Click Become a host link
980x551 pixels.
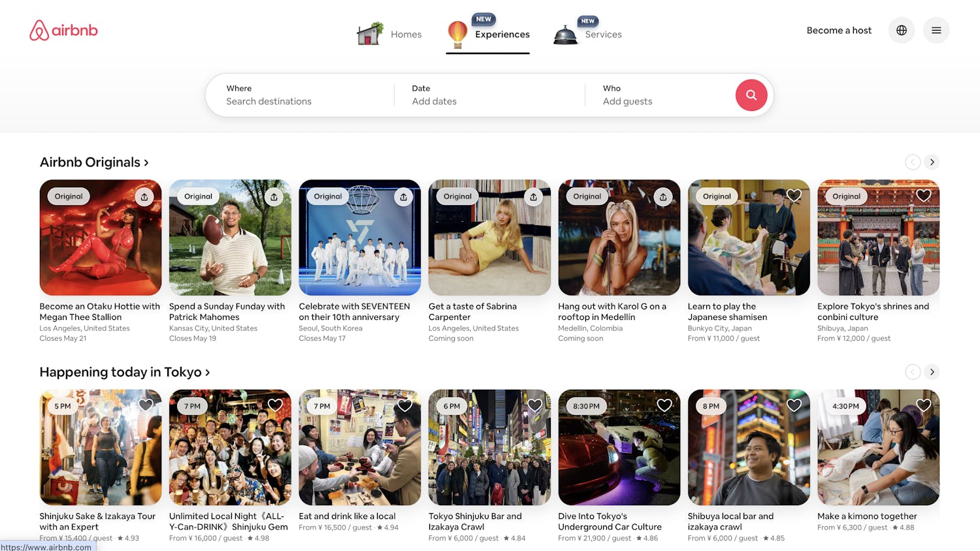(x=839, y=30)
